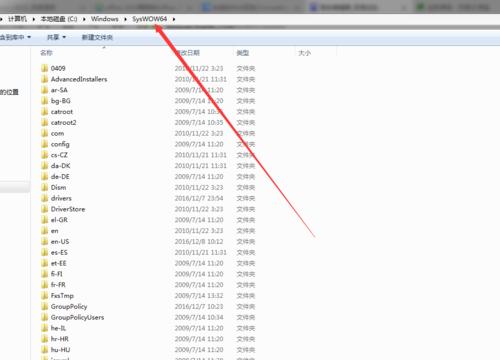The image size is (500, 360).
Task: Click the en-US folder icon
Action: pyautogui.click(x=44, y=242)
